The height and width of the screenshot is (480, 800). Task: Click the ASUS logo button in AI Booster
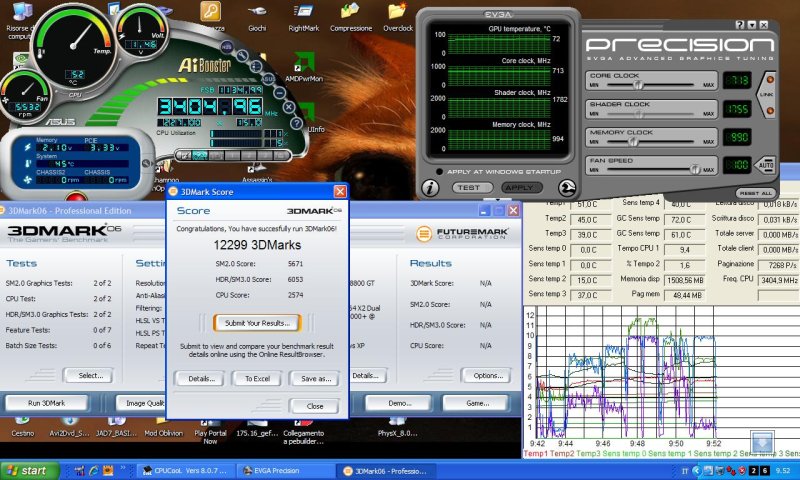(x=267, y=79)
